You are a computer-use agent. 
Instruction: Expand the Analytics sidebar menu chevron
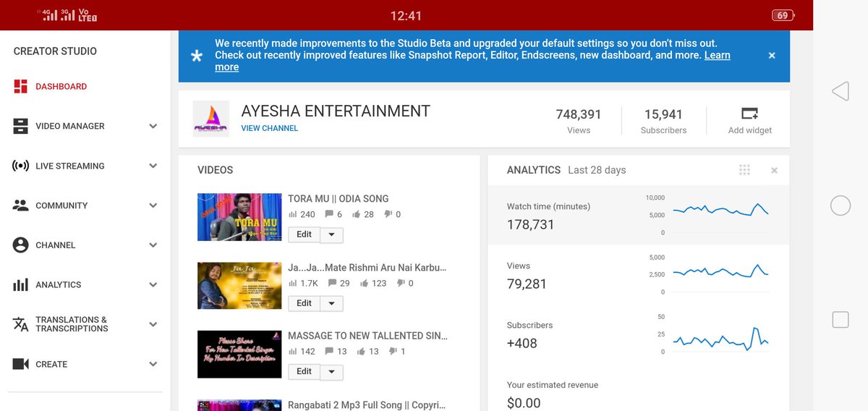pos(153,285)
